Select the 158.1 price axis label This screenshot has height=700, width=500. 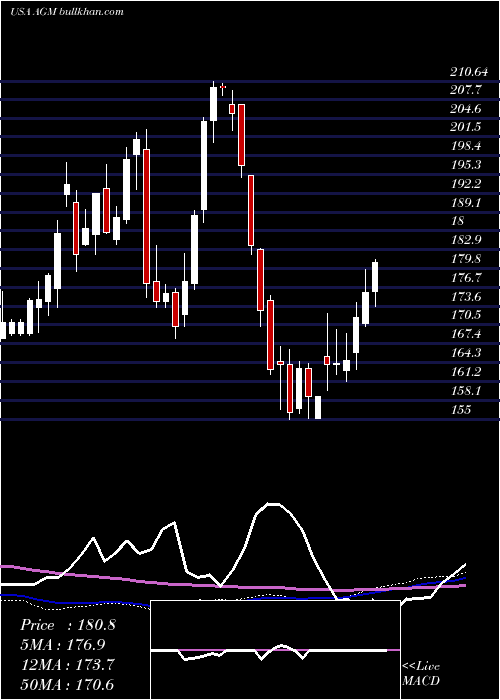[x=466, y=391]
